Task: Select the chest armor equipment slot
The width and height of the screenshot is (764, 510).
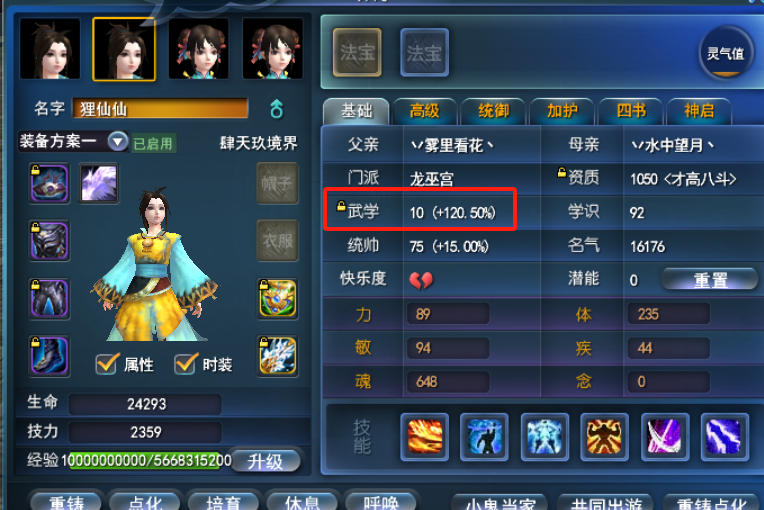Action: [x=49, y=241]
